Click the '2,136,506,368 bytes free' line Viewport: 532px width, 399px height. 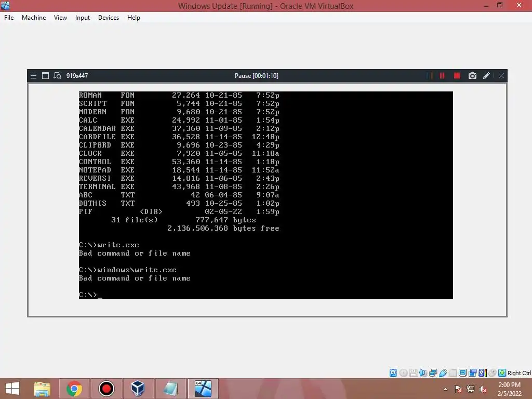pyautogui.click(x=223, y=229)
